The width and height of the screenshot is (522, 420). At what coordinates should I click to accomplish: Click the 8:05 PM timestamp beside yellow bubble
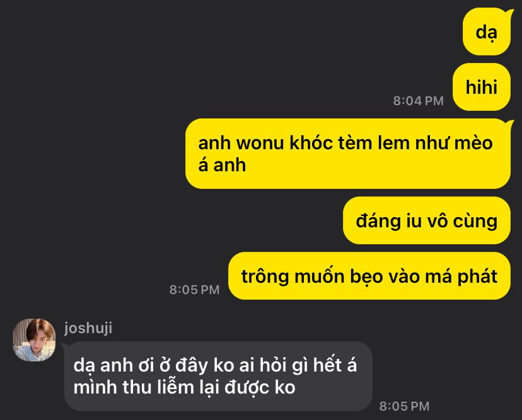click(x=194, y=290)
